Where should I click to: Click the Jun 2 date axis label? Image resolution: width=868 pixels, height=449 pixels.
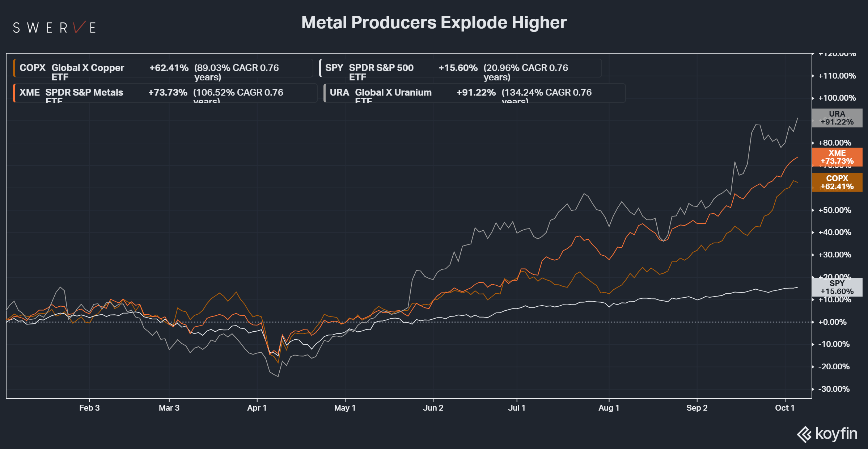433,408
